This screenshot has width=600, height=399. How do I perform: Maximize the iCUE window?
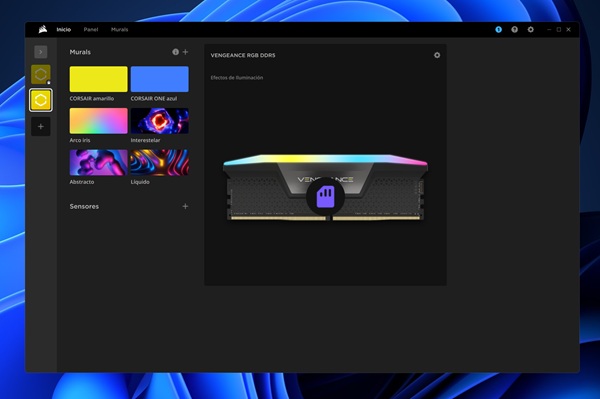[x=559, y=29]
